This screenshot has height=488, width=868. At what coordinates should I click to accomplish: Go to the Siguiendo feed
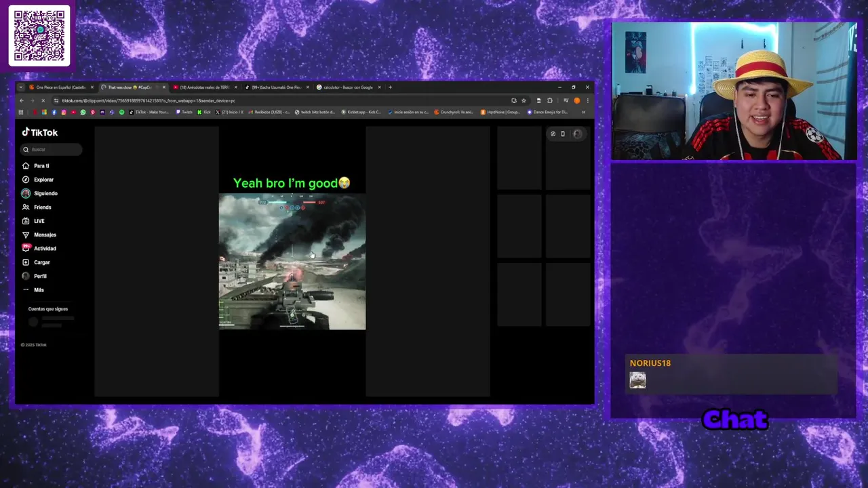[39, 193]
